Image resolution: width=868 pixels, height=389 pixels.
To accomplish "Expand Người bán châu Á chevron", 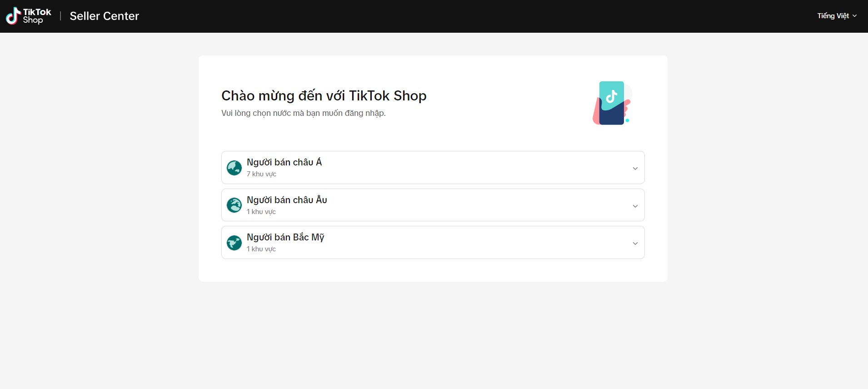I will tap(635, 168).
